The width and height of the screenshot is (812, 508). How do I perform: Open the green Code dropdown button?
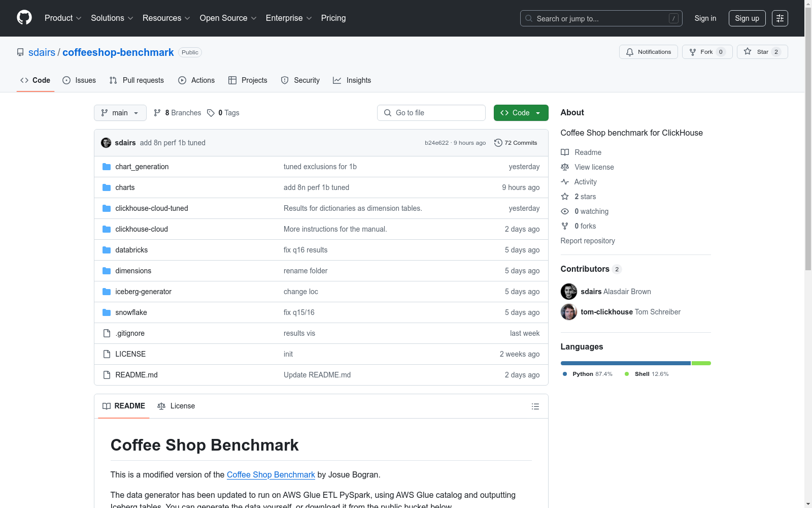pyautogui.click(x=521, y=113)
